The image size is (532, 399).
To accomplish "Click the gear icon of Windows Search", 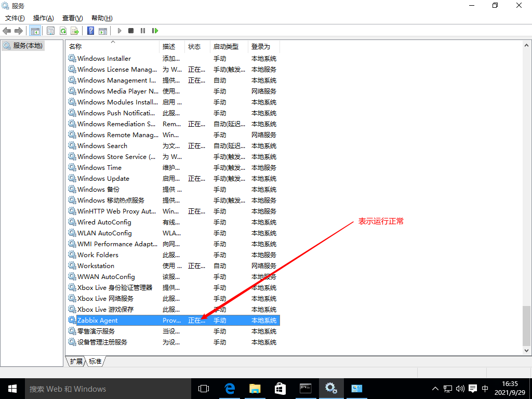I will 72,145.
